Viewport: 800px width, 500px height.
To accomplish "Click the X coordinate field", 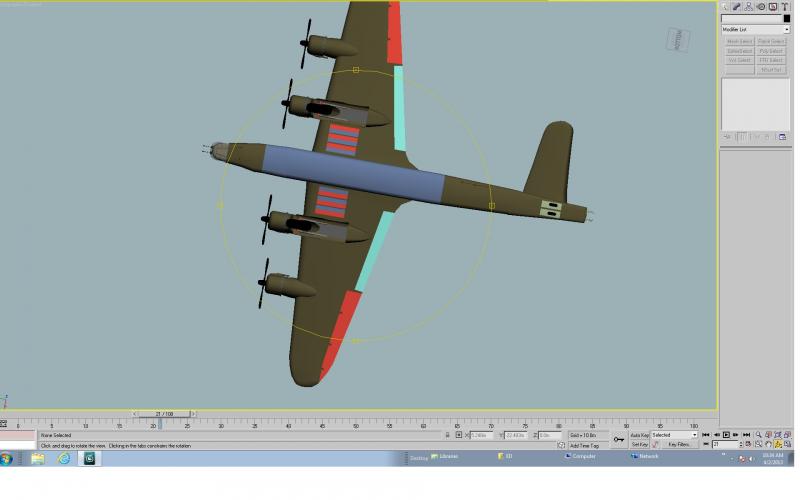I will 482,435.
